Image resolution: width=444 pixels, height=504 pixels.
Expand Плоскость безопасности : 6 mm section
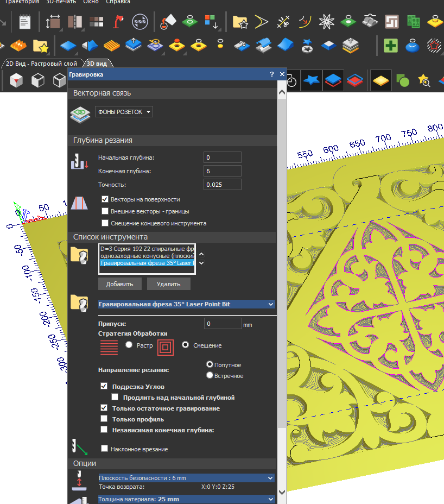point(186,478)
